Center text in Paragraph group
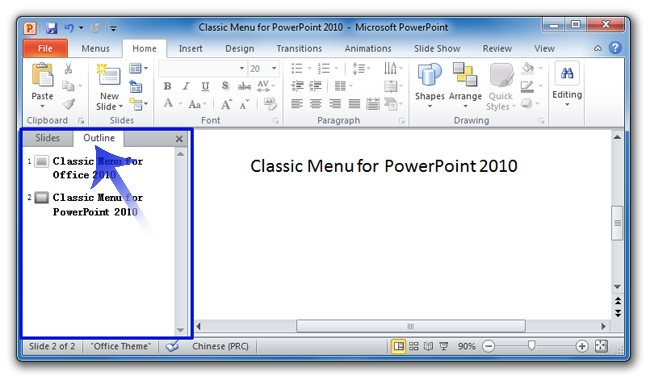 click(x=315, y=103)
